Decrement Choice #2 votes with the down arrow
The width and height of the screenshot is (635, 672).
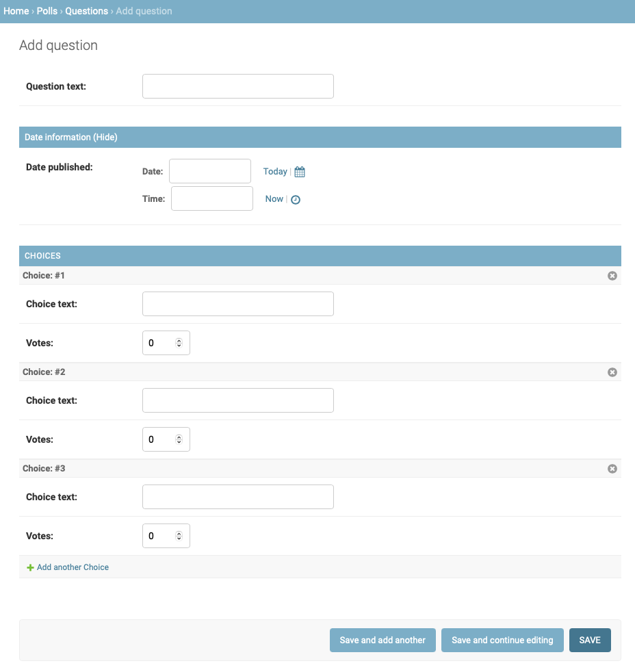(x=179, y=442)
